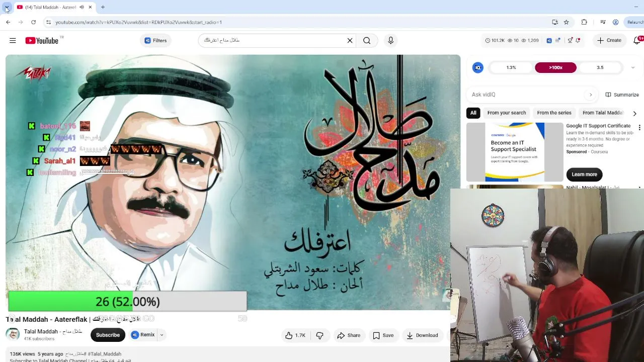The height and width of the screenshot is (362, 644).
Task: View site information icon in address bar
Action: click(48, 22)
